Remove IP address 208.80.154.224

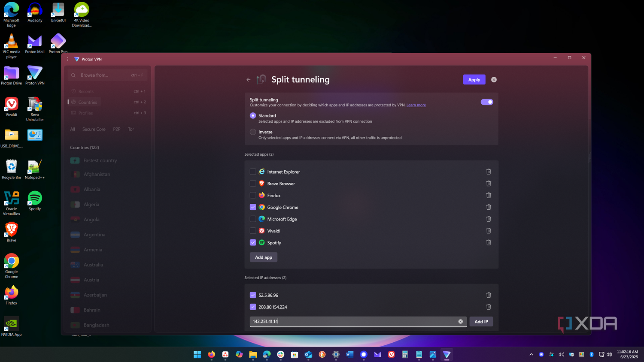pos(489,307)
